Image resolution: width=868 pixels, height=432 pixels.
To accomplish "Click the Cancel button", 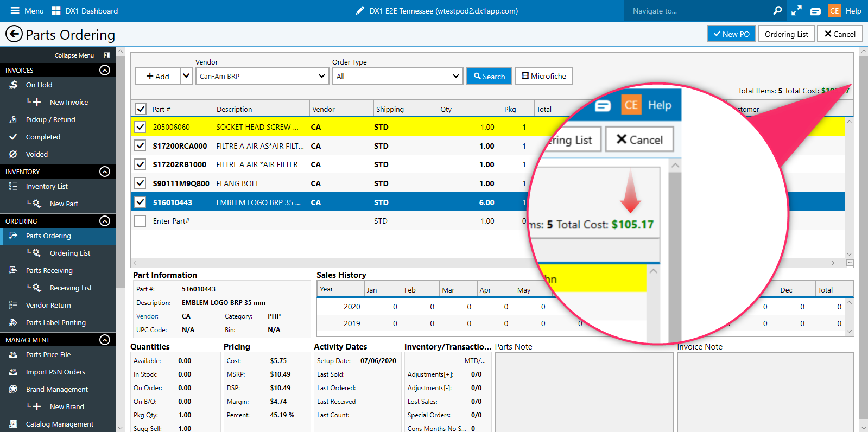I will click(840, 34).
